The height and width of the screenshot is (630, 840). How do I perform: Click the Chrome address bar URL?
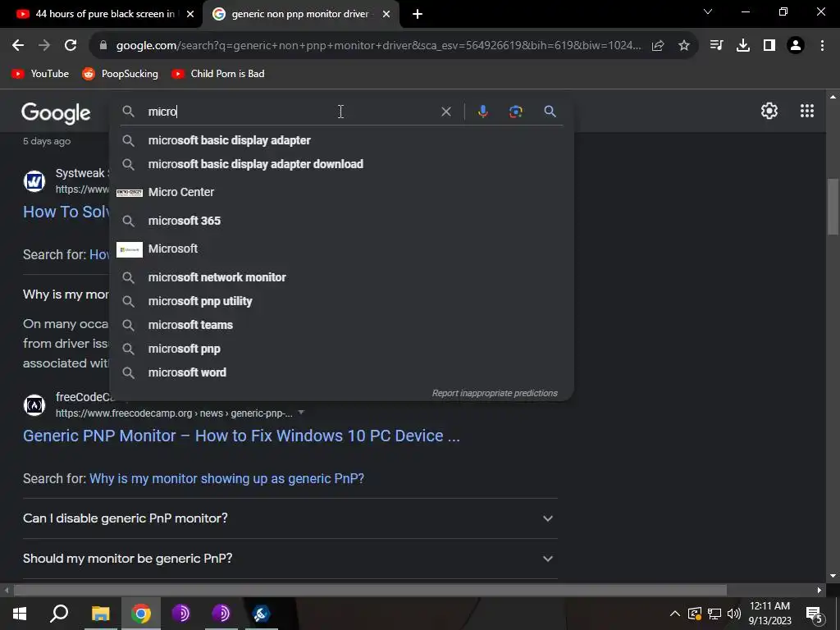click(x=378, y=46)
